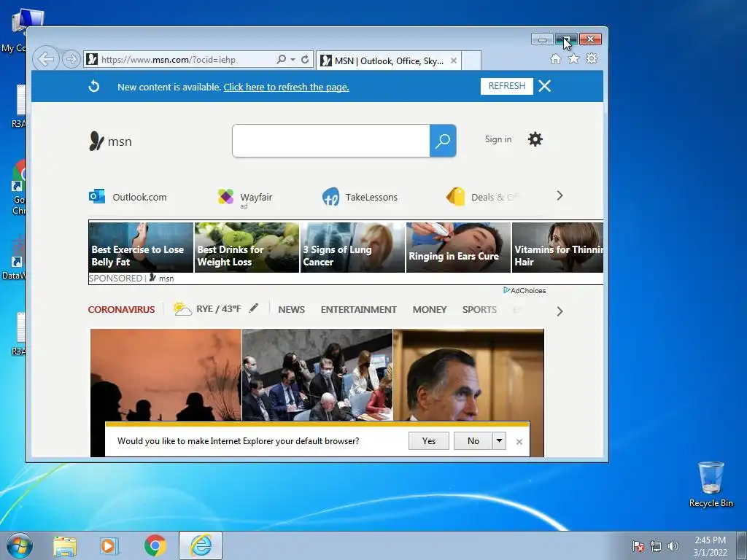
Task: Reload the page with the address bar refresh icon
Action: point(305,59)
